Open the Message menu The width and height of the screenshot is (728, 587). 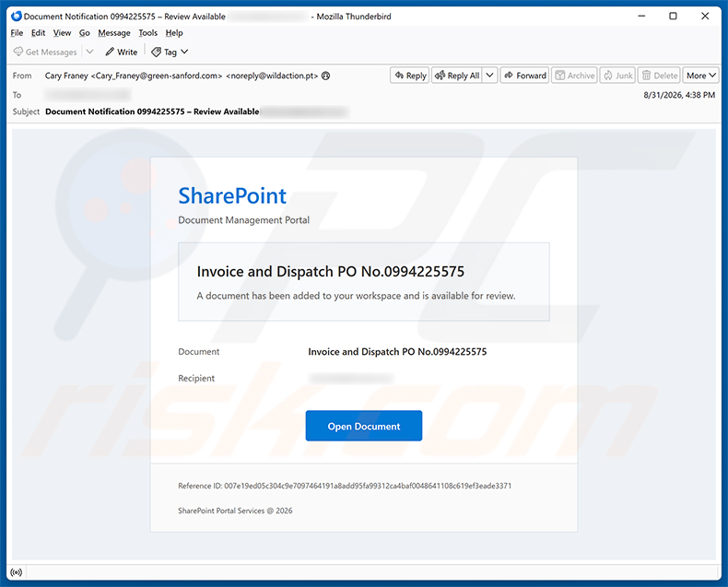click(x=114, y=33)
